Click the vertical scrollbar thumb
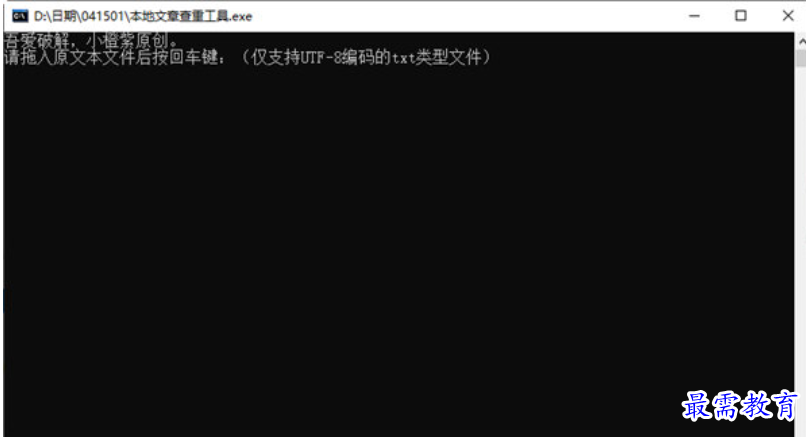The image size is (806, 437). pyautogui.click(x=801, y=58)
